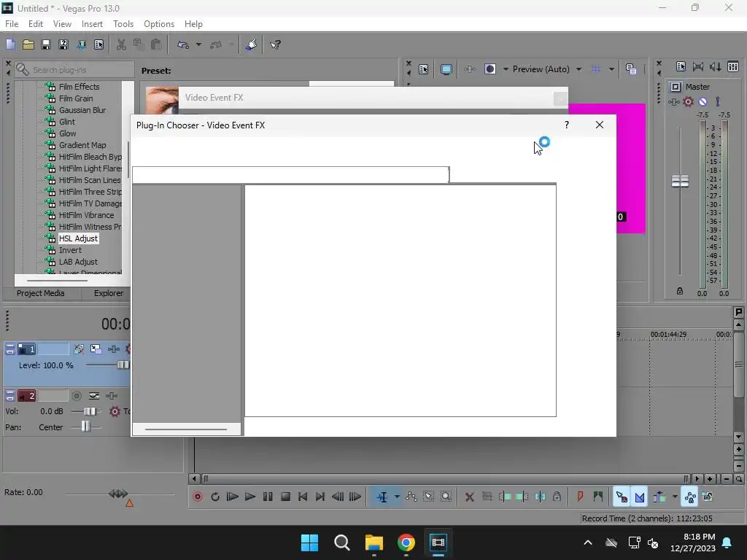
Task: Toggle Loop Playback button
Action: [x=215, y=497]
